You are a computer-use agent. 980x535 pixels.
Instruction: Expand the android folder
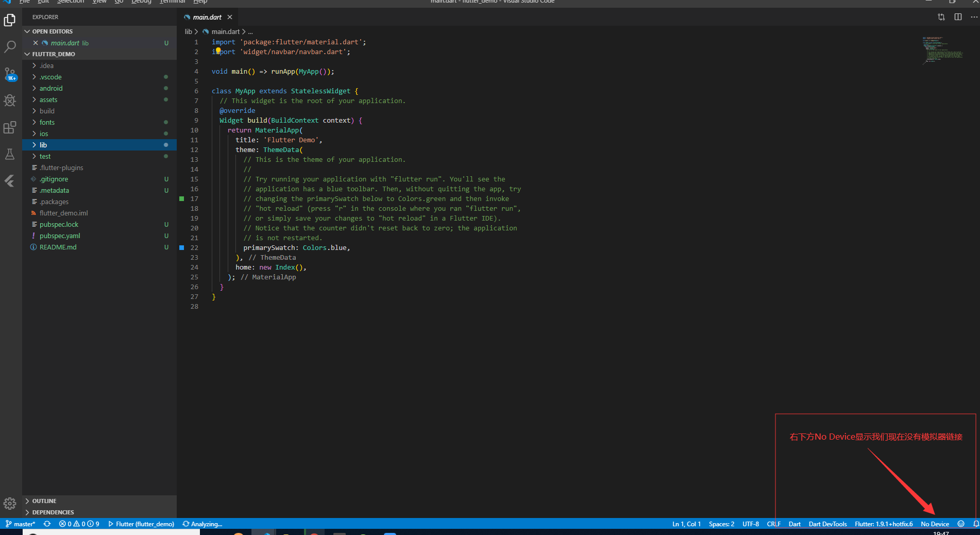51,89
